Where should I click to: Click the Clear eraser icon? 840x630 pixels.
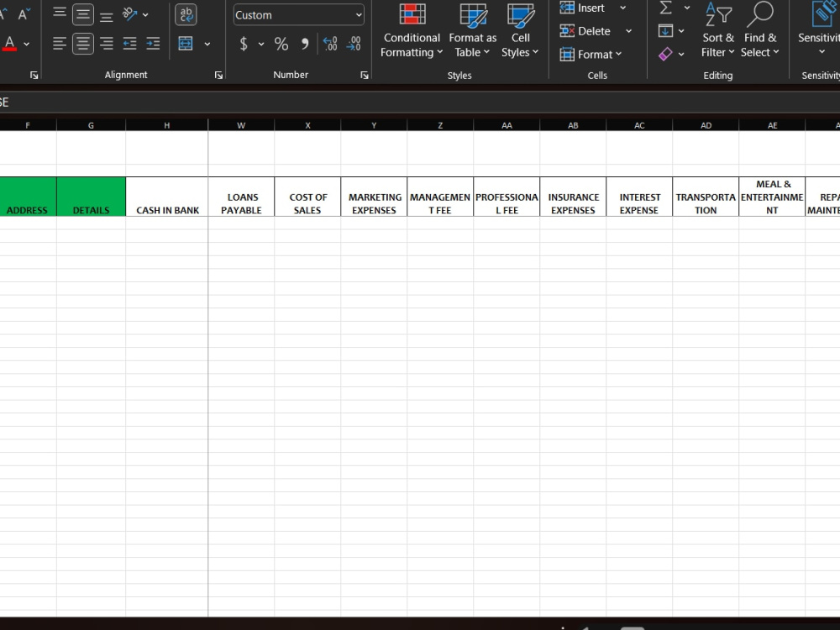pyautogui.click(x=665, y=54)
